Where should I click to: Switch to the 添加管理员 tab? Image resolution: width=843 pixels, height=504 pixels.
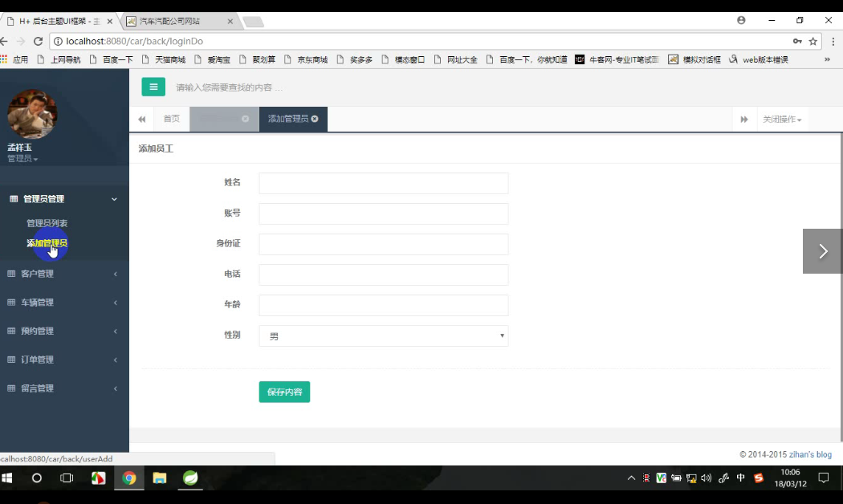pos(288,119)
